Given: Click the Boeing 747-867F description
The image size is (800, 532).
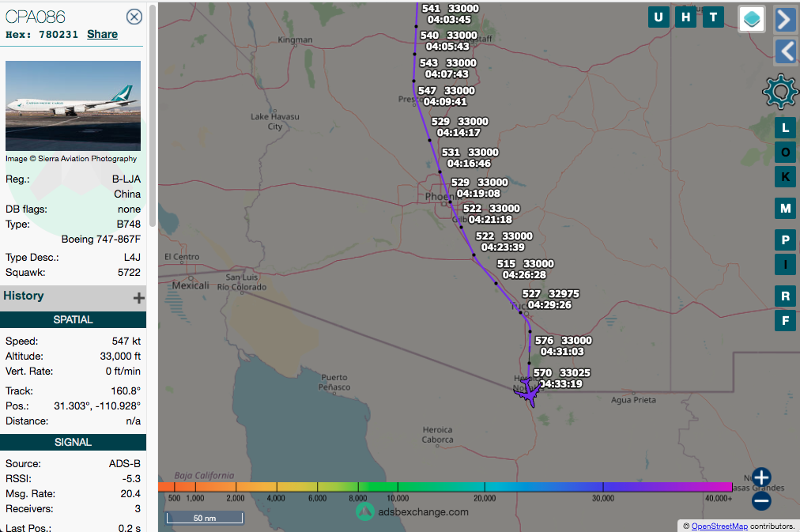Looking at the screenshot, I should pos(101,240).
